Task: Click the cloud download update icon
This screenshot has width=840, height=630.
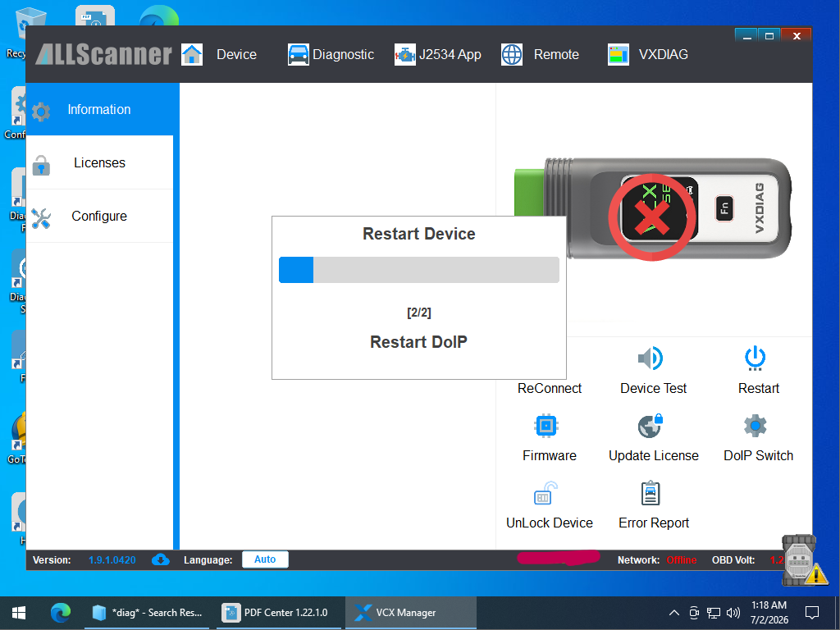Action: pos(160,559)
